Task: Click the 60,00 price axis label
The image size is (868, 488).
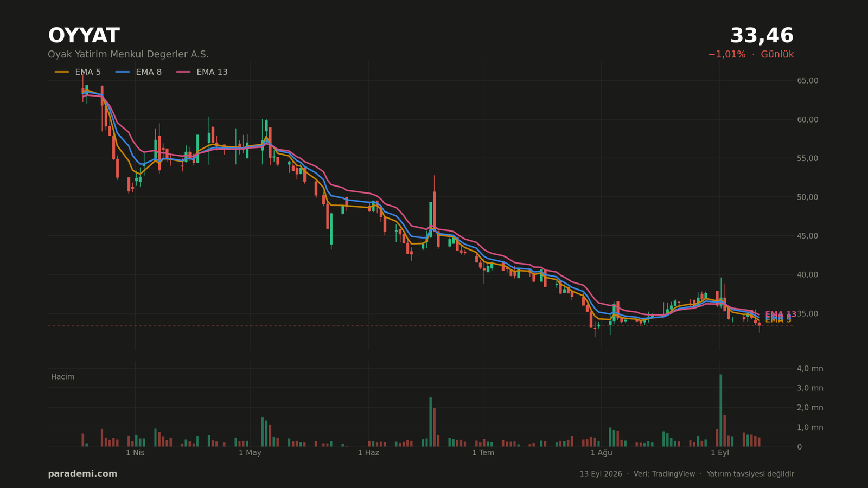Action: click(x=807, y=119)
